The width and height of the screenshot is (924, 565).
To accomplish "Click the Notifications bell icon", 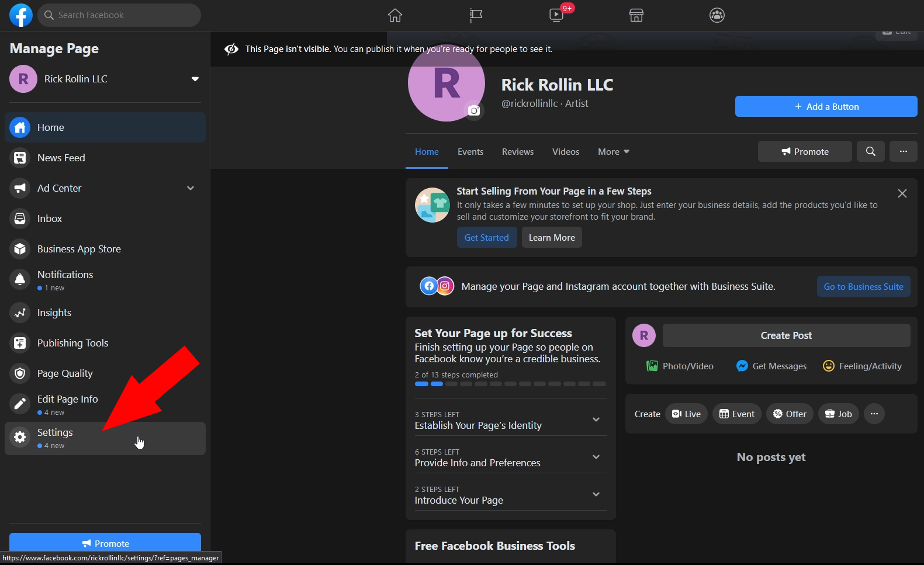I will (20, 279).
